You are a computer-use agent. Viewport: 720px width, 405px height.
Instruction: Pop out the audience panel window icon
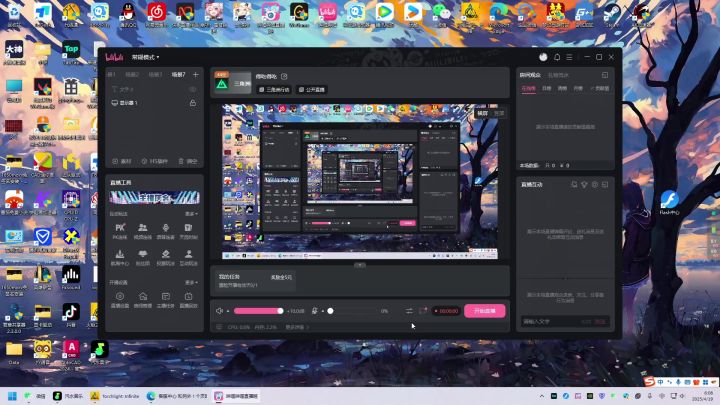(605, 75)
